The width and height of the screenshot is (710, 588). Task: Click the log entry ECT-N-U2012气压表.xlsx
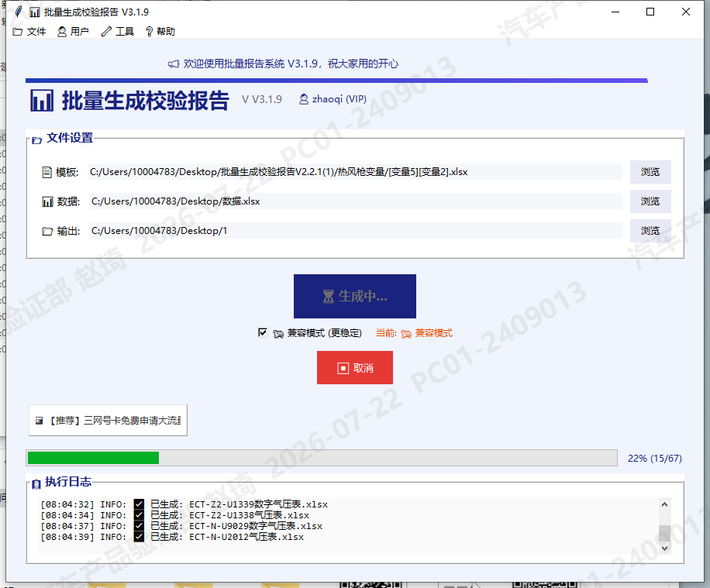(246, 537)
